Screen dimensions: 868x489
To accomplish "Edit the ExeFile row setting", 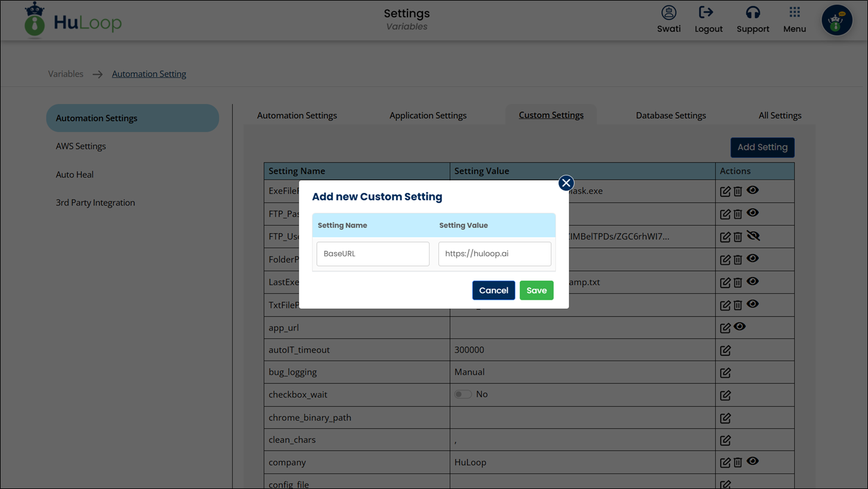I will (x=725, y=191).
